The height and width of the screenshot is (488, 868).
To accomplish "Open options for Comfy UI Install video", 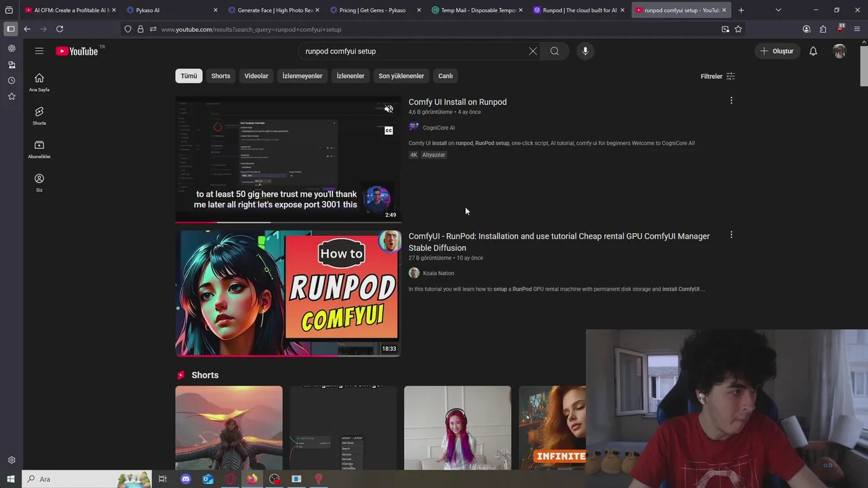I will point(731,100).
